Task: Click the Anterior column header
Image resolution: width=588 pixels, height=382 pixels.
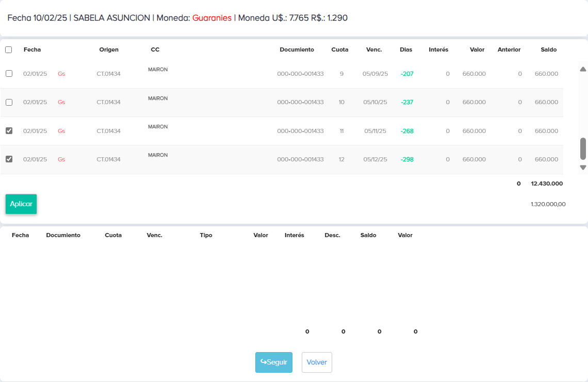Action: [509, 49]
